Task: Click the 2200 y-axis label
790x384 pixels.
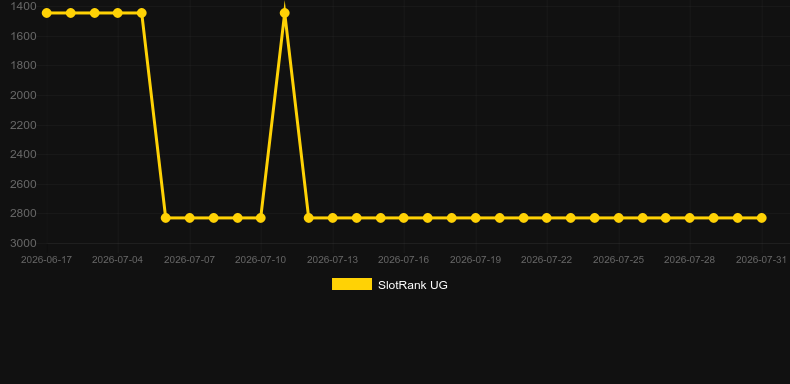Action: (x=23, y=125)
